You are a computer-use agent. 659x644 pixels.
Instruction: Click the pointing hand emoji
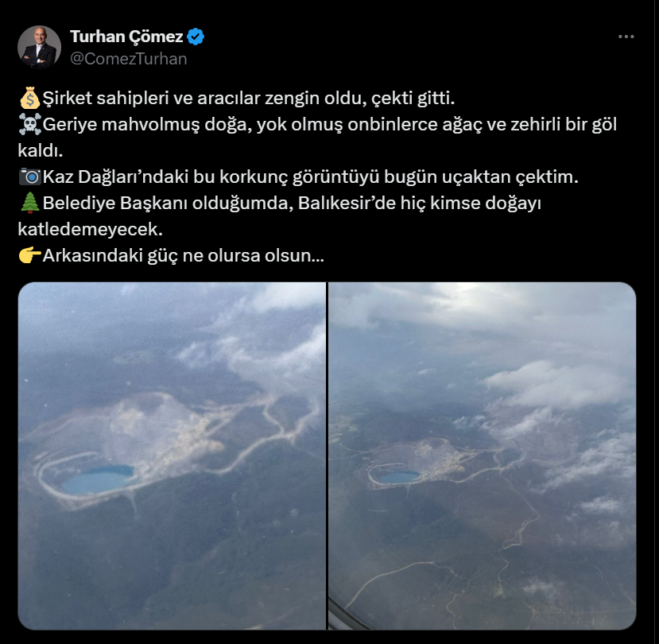coord(30,255)
